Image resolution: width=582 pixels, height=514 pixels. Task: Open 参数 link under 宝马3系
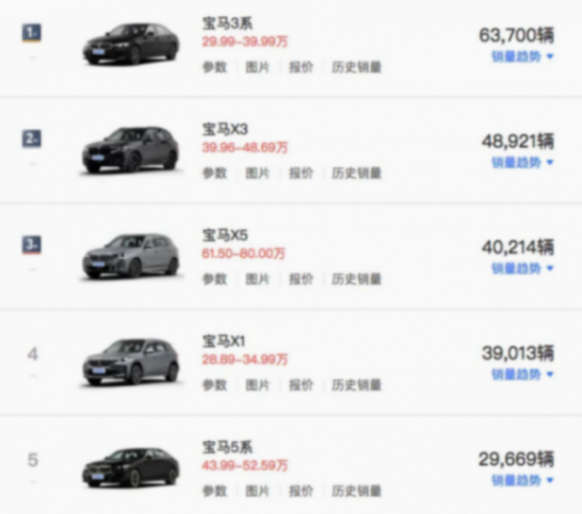tap(215, 67)
